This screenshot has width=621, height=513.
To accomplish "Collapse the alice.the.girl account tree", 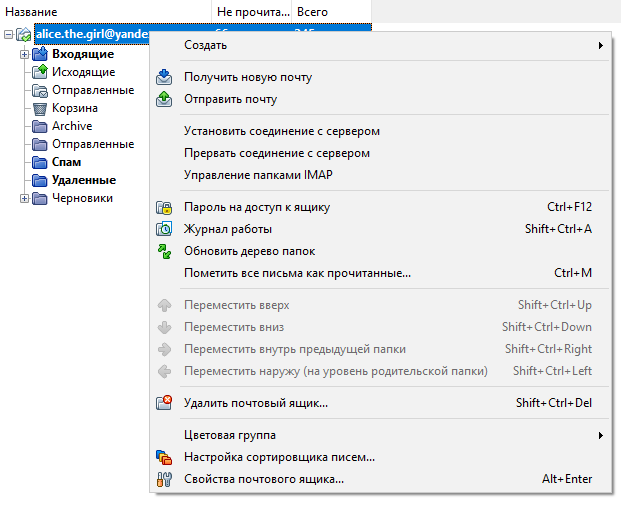I will (8, 35).
